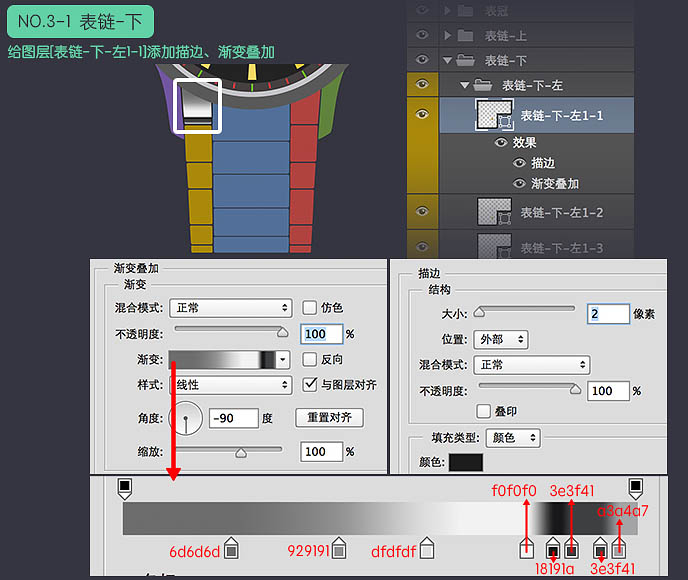This screenshot has width=688, height=580.
Task: Select the 表链-下-左1-2 layer thumbnail
Action: point(494,212)
